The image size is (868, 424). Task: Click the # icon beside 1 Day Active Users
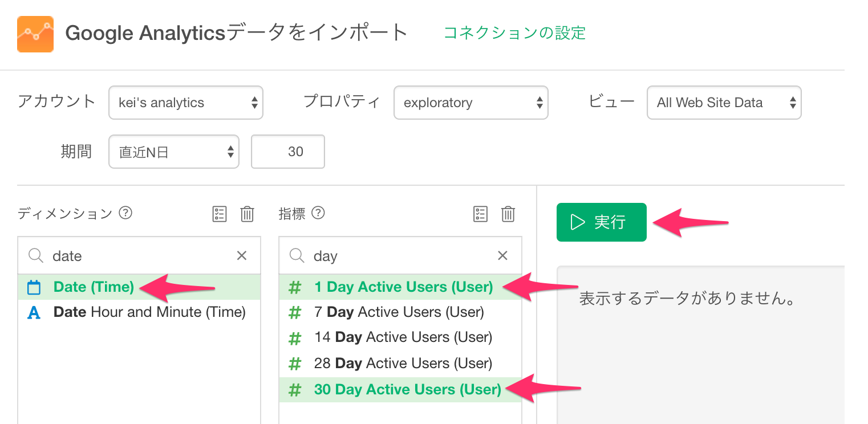tap(295, 288)
